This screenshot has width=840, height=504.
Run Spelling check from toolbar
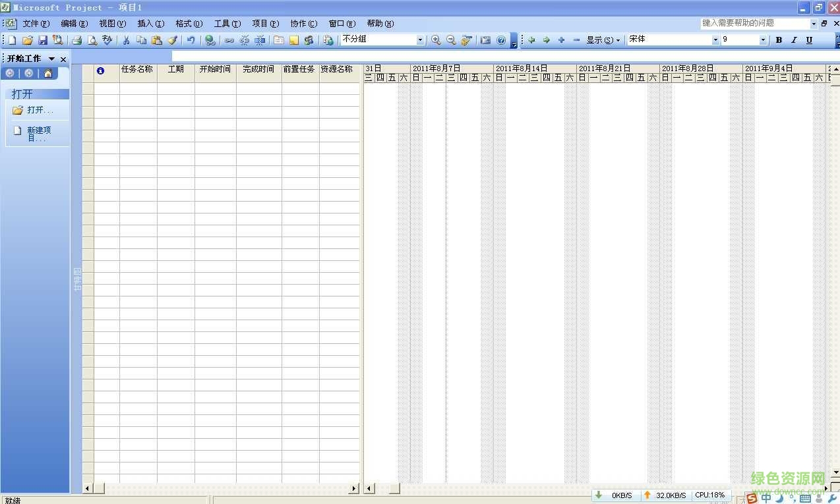107,40
